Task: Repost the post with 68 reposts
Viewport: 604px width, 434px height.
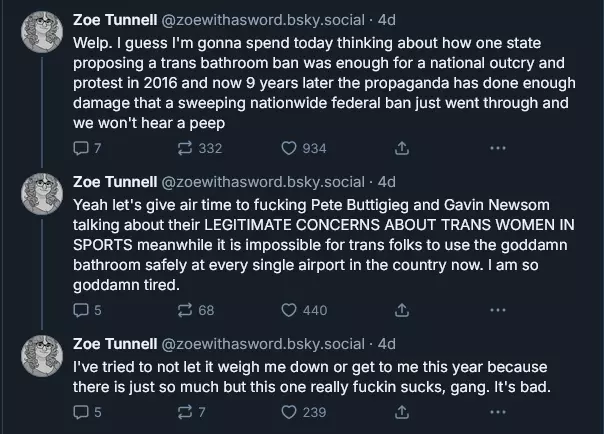Action: tap(185, 310)
